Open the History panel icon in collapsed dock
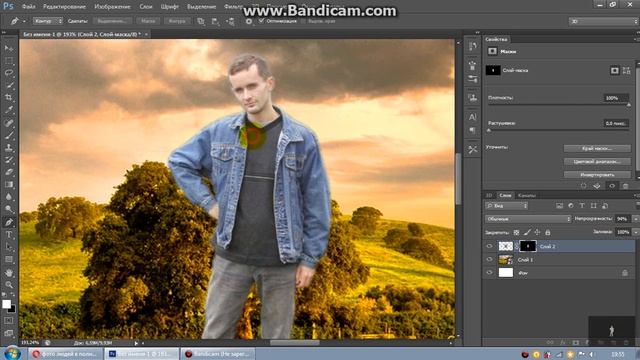This screenshot has width=640, height=360. tap(473, 47)
